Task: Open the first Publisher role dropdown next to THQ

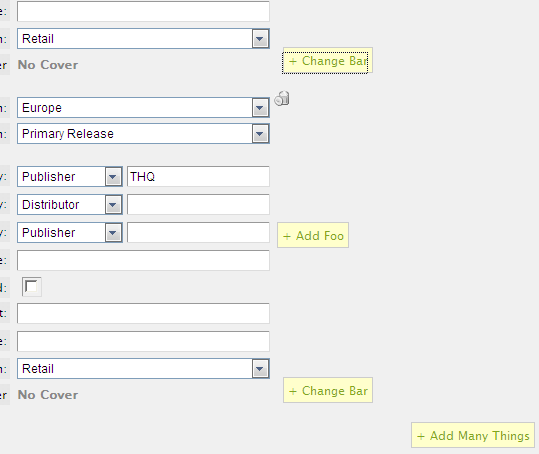Action: (70, 177)
